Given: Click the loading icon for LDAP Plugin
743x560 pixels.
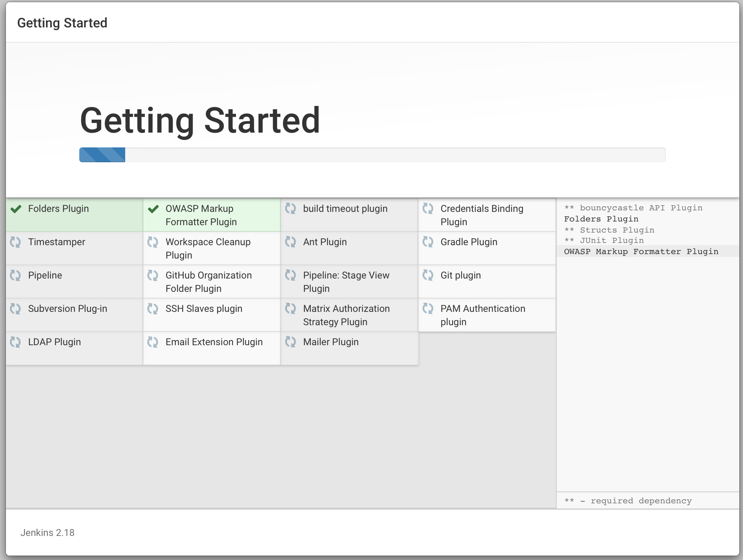Looking at the screenshot, I should 16,342.
